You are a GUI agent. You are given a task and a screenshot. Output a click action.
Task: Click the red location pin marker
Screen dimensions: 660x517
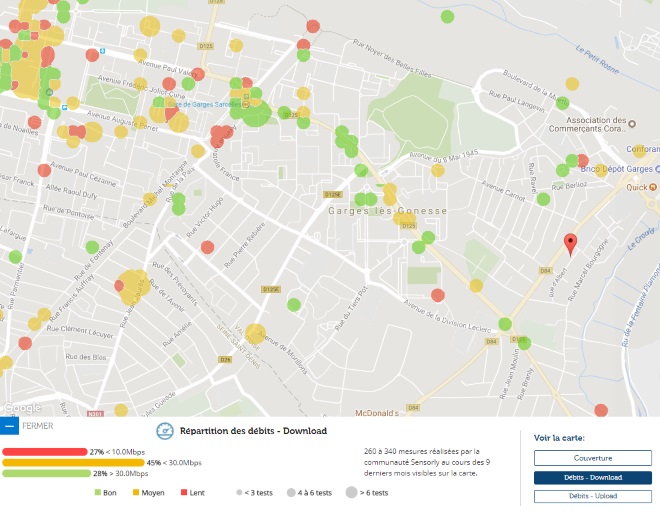click(570, 243)
